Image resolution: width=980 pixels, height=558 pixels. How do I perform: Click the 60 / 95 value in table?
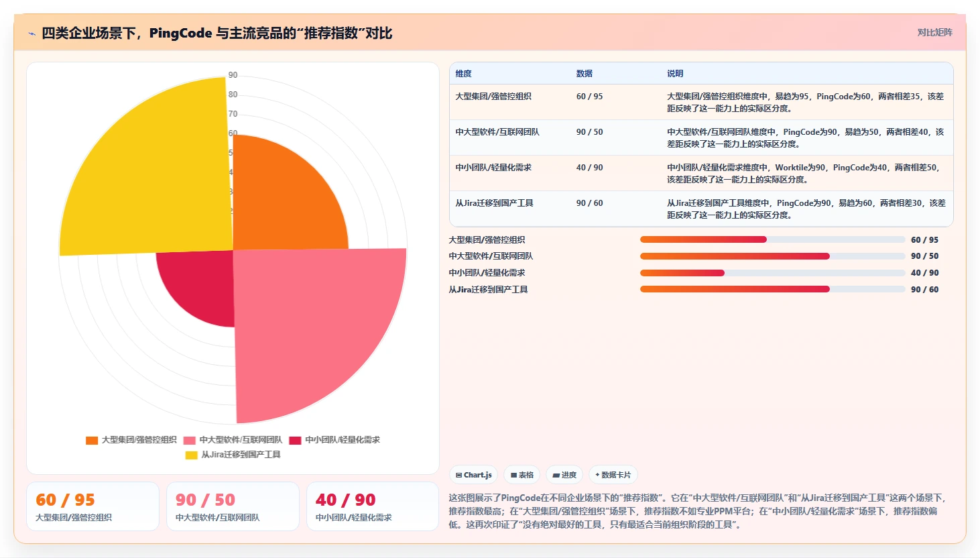click(590, 97)
